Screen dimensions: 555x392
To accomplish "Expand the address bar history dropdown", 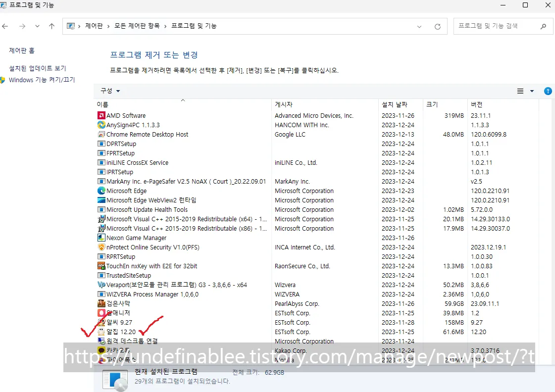I will (419, 27).
